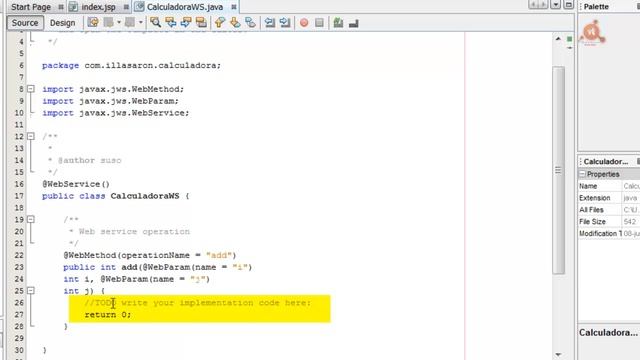Viewport: 640px width, 360px height.
Task: Click the TODO comment on line 26
Action: coord(198,303)
